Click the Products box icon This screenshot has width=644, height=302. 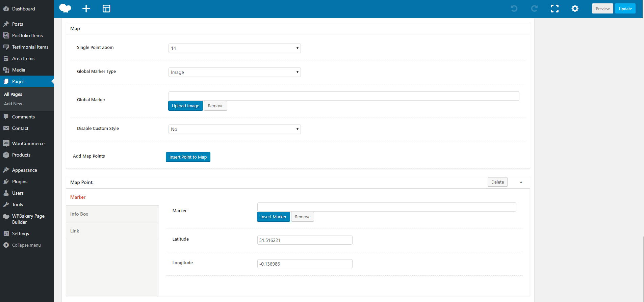(x=6, y=155)
